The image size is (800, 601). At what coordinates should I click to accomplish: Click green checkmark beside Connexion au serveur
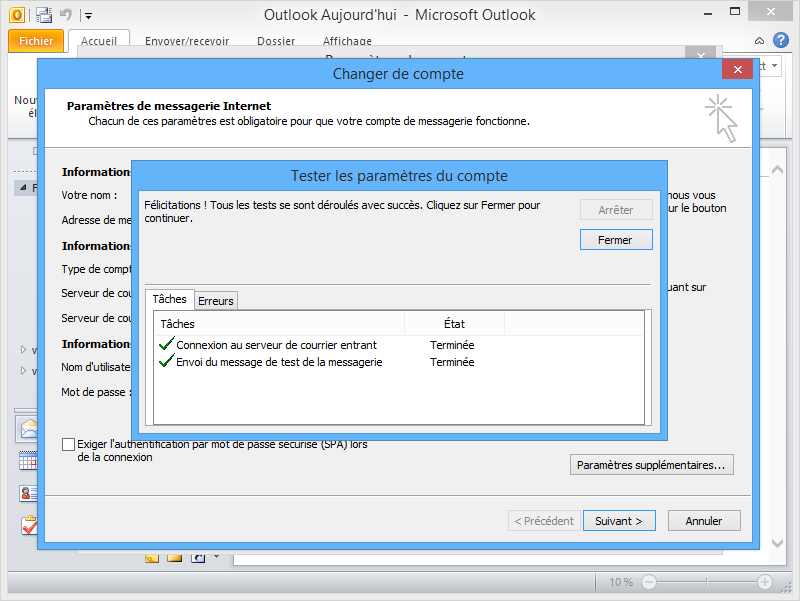coord(166,344)
